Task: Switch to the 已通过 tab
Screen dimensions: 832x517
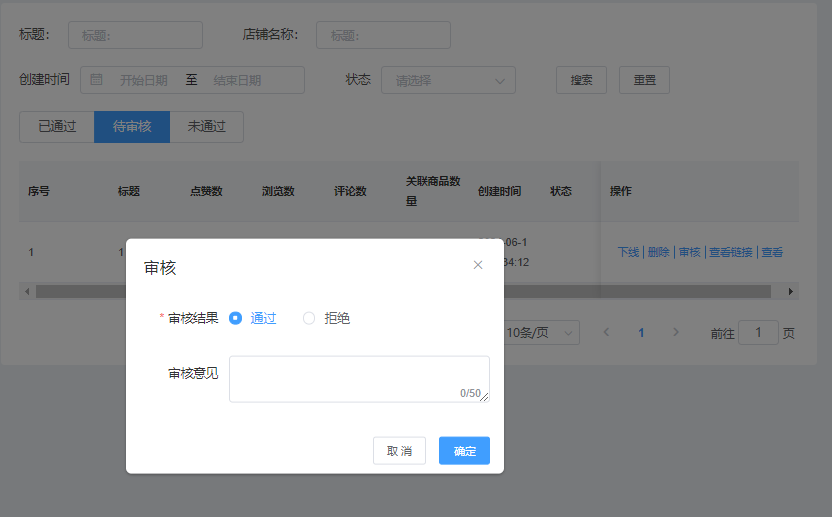Action: (x=57, y=127)
